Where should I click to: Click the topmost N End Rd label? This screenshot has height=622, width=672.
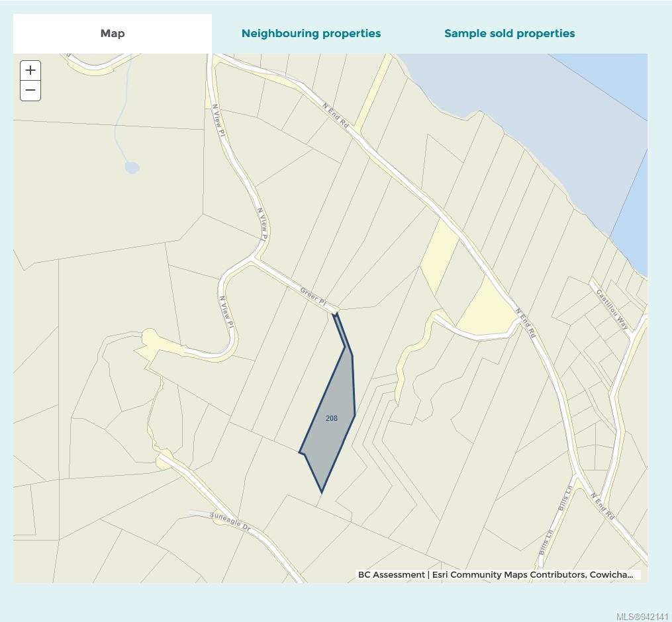point(336,114)
